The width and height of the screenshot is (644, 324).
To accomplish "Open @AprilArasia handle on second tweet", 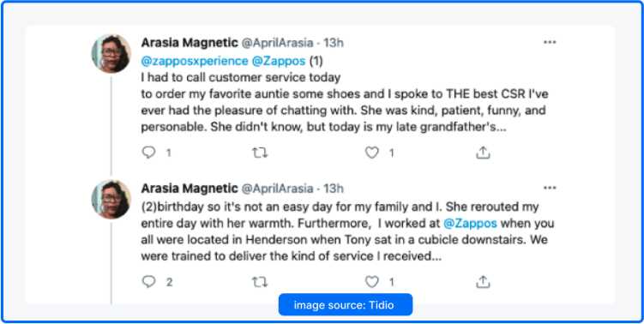I will click(x=277, y=189).
